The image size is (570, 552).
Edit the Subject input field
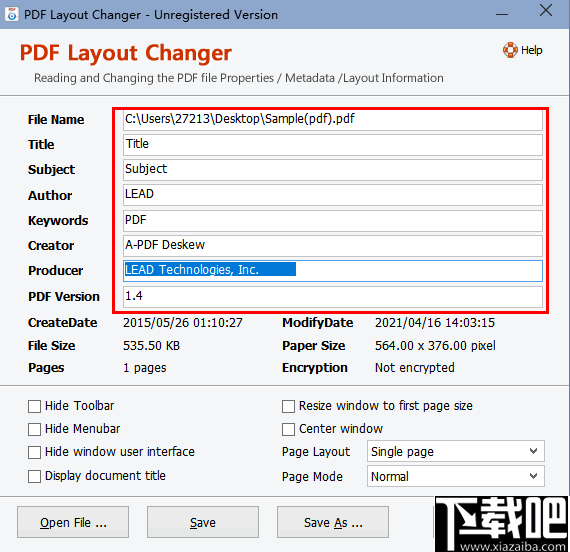(333, 170)
